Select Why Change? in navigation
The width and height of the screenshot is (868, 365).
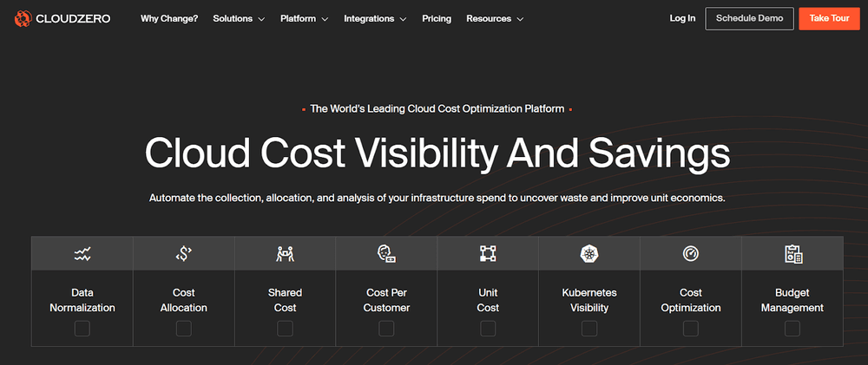point(169,18)
